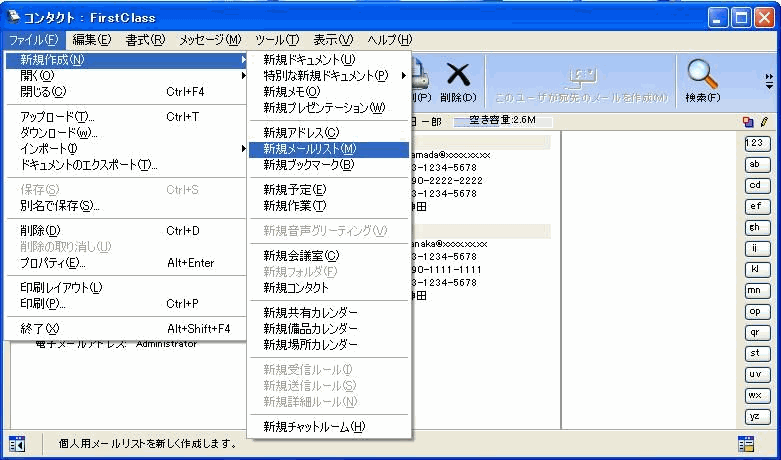The height and width of the screenshot is (460, 781).
Task: Click the overlapping squares icon beside the pencil
Action: 748,121
